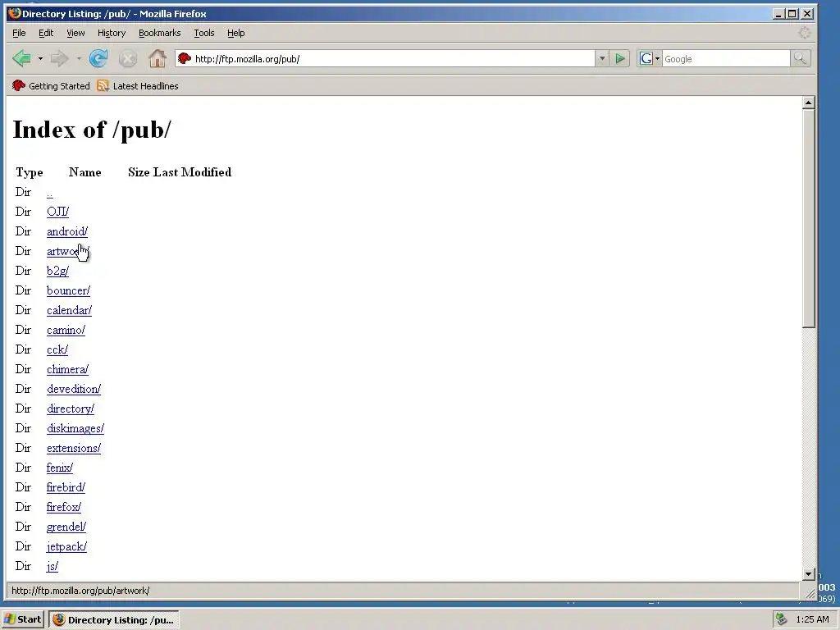840x630 pixels.
Task: Open the File menu
Action: (20, 33)
